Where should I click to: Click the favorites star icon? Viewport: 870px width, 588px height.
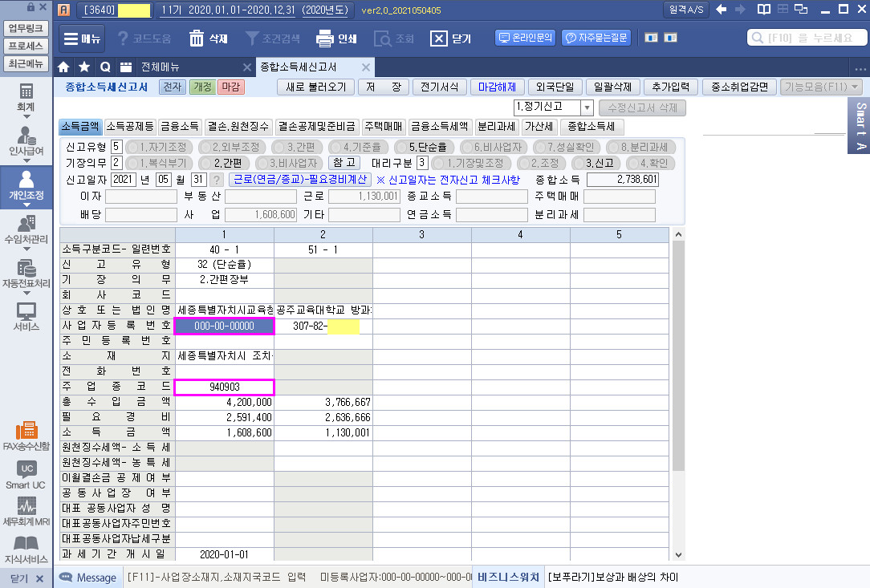point(84,67)
